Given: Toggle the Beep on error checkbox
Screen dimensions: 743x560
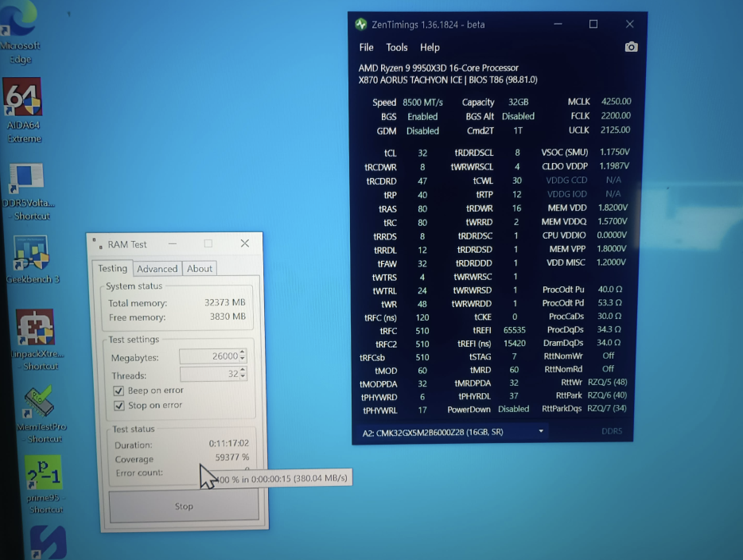Looking at the screenshot, I should (x=119, y=391).
